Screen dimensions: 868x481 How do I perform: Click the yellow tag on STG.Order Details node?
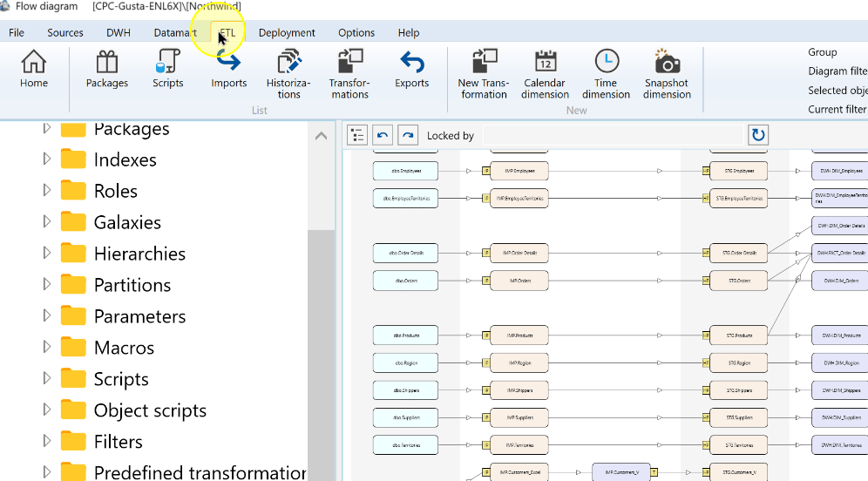706,253
